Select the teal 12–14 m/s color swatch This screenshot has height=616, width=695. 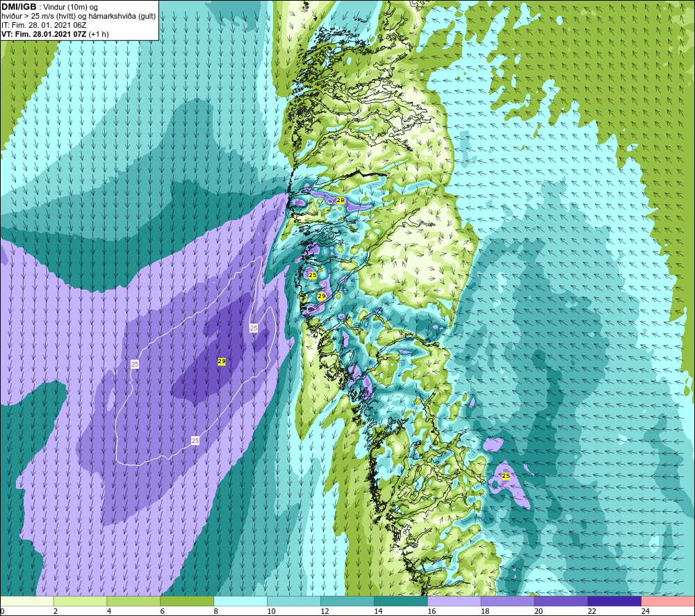[x=347, y=601]
